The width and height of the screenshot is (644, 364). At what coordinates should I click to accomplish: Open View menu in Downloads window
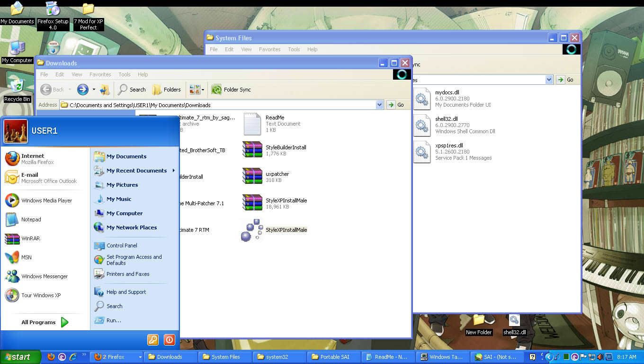(x=77, y=74)
